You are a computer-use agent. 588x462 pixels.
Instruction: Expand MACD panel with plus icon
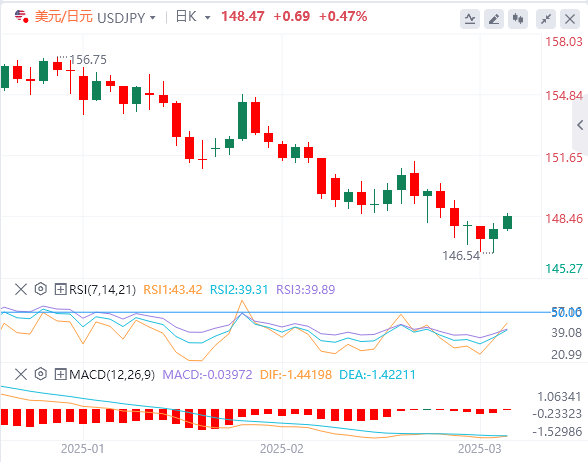coord(60,374)
